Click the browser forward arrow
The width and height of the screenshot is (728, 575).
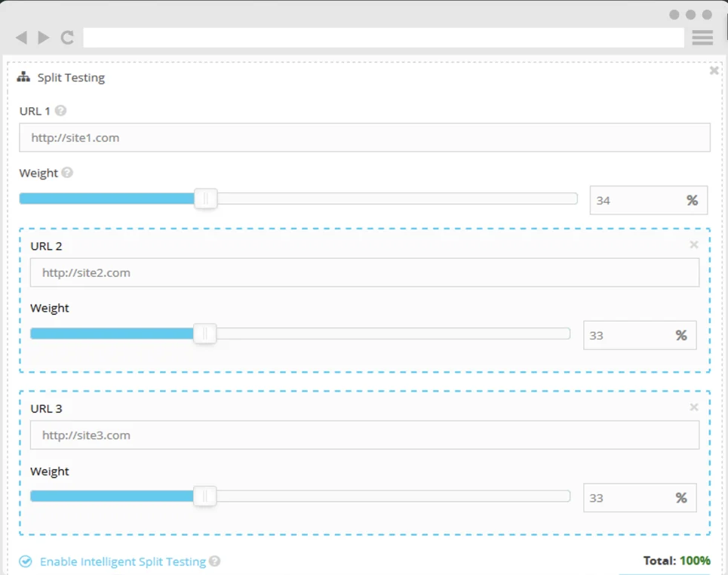(x=44, y=38)
